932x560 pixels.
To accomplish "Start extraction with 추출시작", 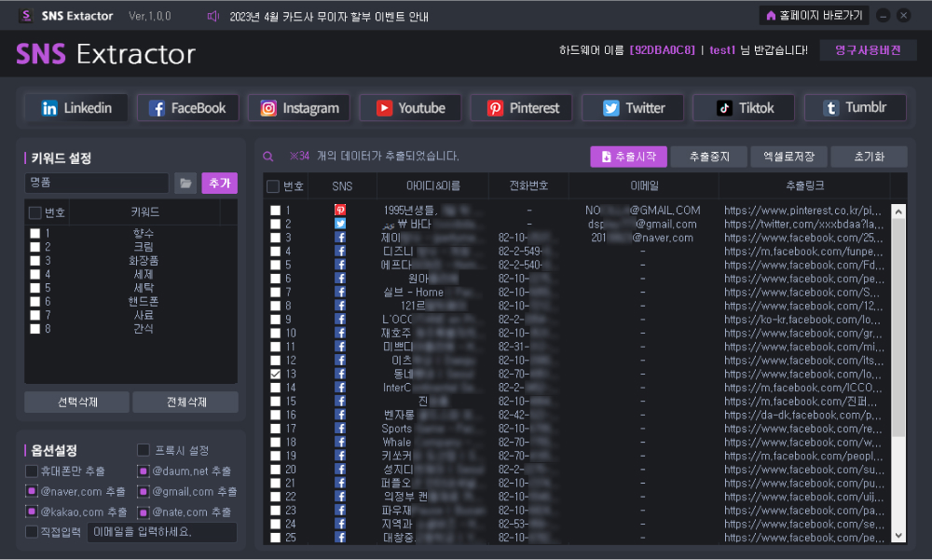I will point(628,157).
